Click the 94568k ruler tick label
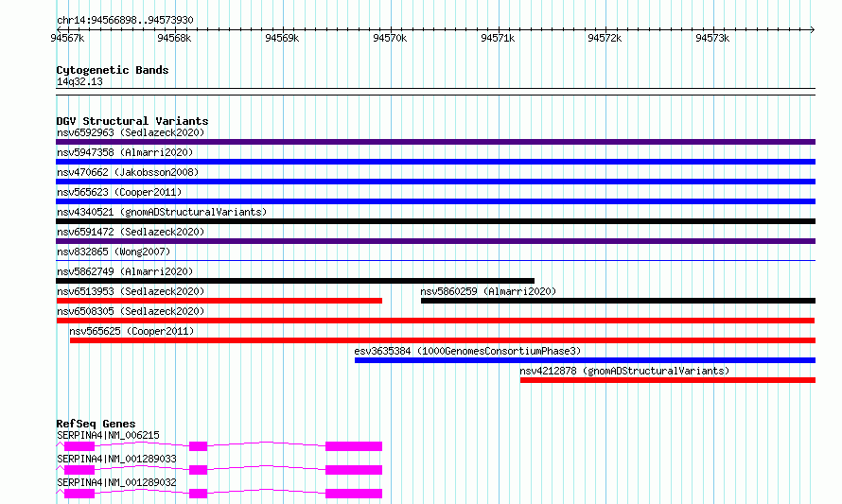Image resolution: width=842 pixels, height=504 pixels. click(x=174, y=38)
